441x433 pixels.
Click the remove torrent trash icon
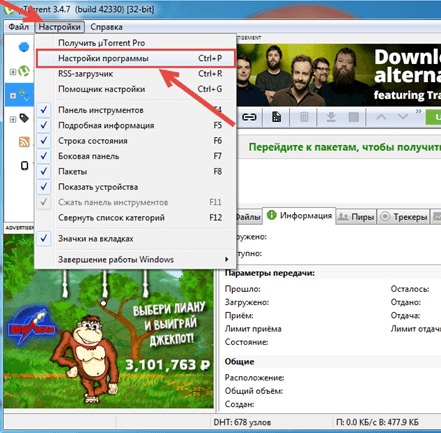304,117
